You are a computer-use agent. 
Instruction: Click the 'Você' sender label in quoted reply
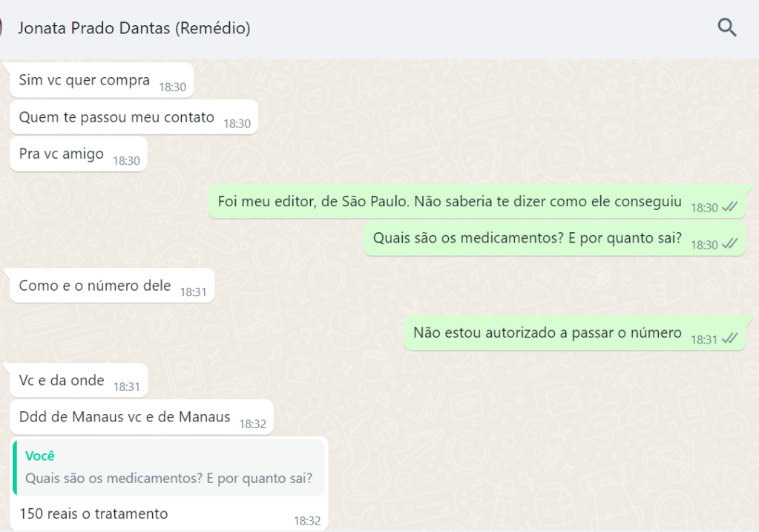[39, 456]
